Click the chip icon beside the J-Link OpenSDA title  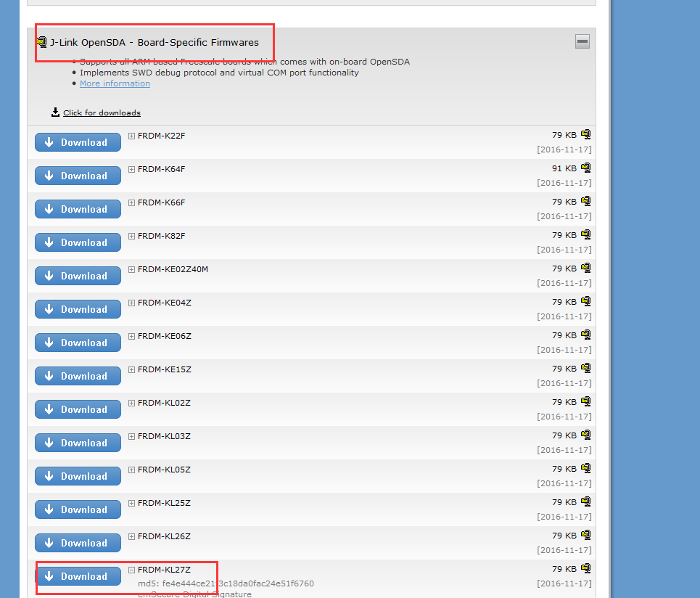[x=41, y=42]
